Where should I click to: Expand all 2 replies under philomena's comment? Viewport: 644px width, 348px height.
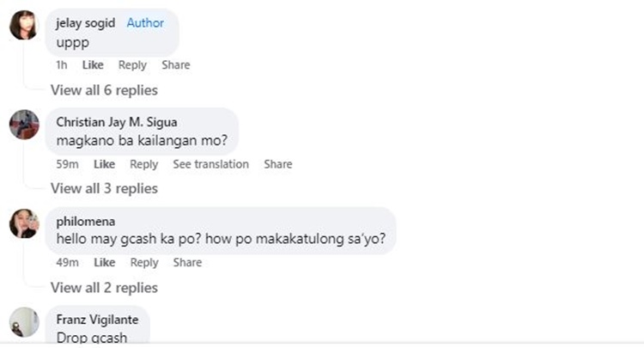pyautogui.click(x=104, y=287)
